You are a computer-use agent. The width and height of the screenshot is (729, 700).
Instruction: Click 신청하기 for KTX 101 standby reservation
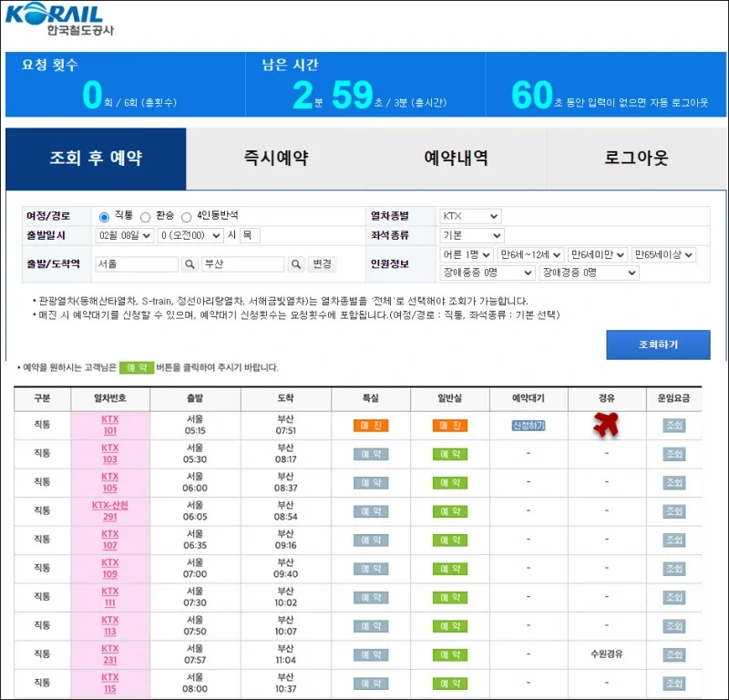[x=528, y=425]
